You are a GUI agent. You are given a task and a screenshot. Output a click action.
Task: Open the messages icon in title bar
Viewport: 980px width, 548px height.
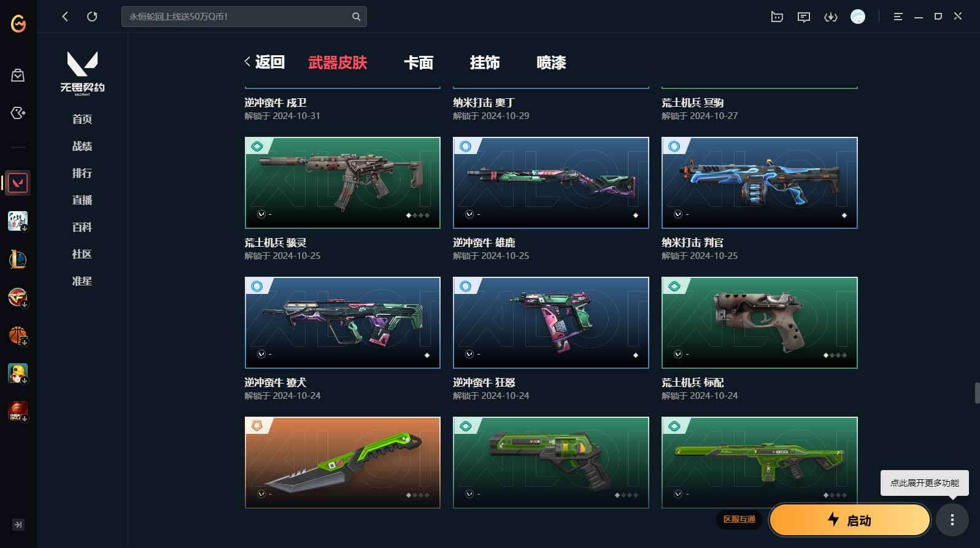click(803, 17)
